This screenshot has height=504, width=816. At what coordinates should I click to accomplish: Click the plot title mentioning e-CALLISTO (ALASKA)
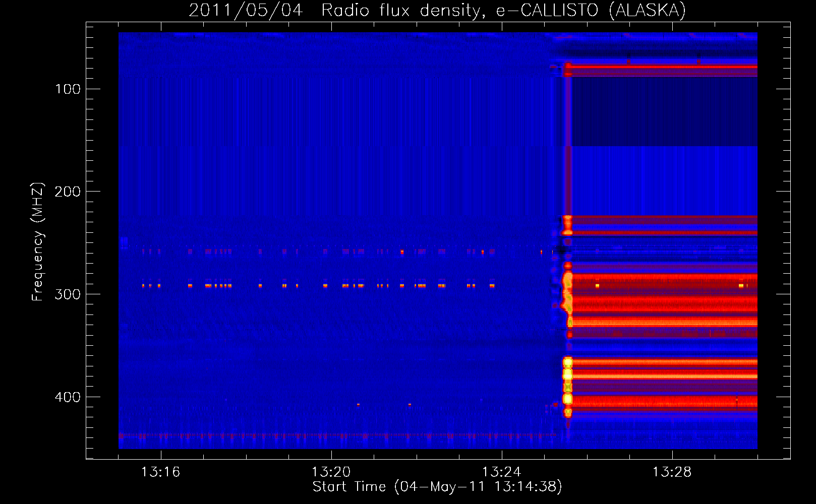click(x=437, y=10)
